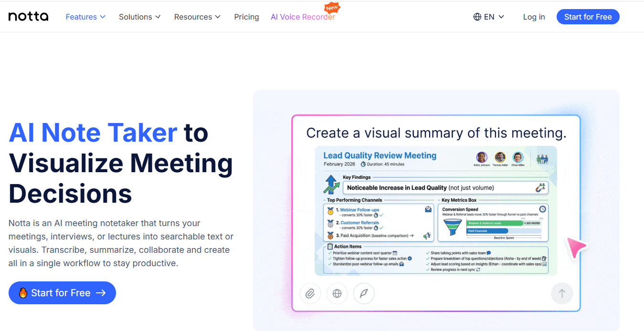
Task: Click the 'New' badge above AI Voice Recorder
Action: click(x=332, y=8)
